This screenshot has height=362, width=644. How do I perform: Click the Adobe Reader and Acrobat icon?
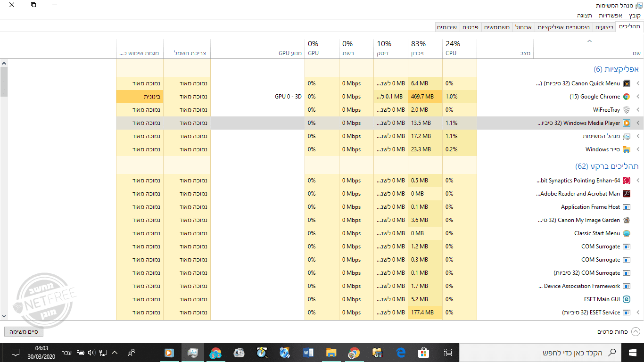pos(627,194)
